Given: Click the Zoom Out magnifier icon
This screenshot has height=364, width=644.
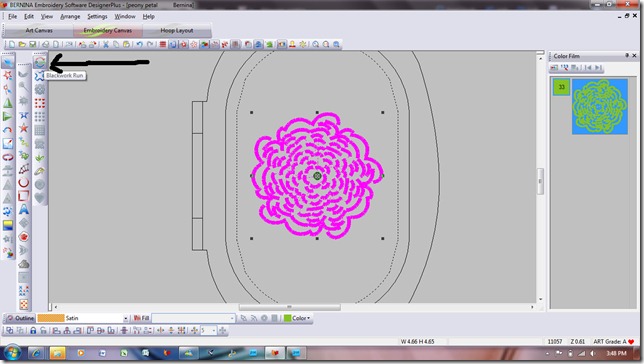Looking at the screenshot, I should [x=326, y=44].
